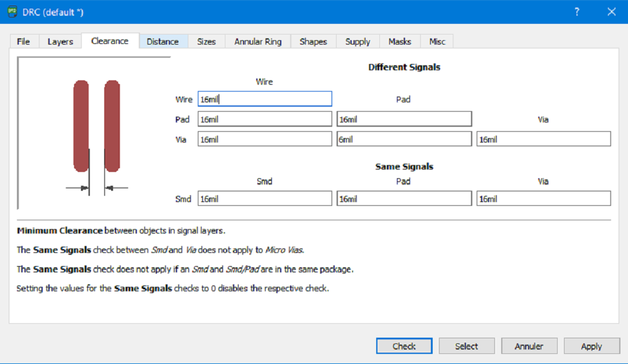
Task: Click the DRC app icon in title bar
Action: point(12,12)
